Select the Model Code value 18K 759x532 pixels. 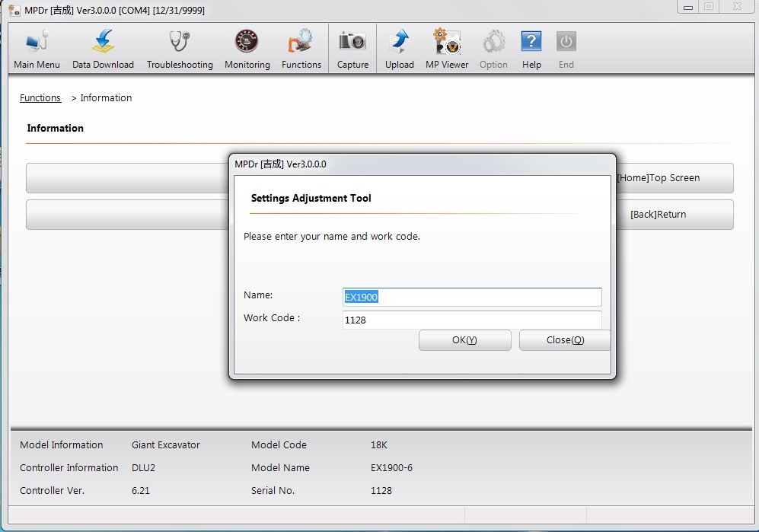(379, 445)
